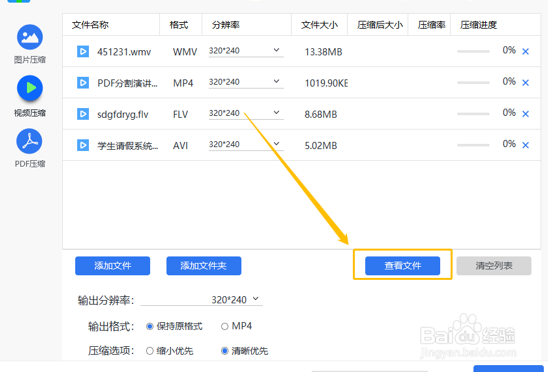Choose 清晰优先 compression option

point(225,351)
